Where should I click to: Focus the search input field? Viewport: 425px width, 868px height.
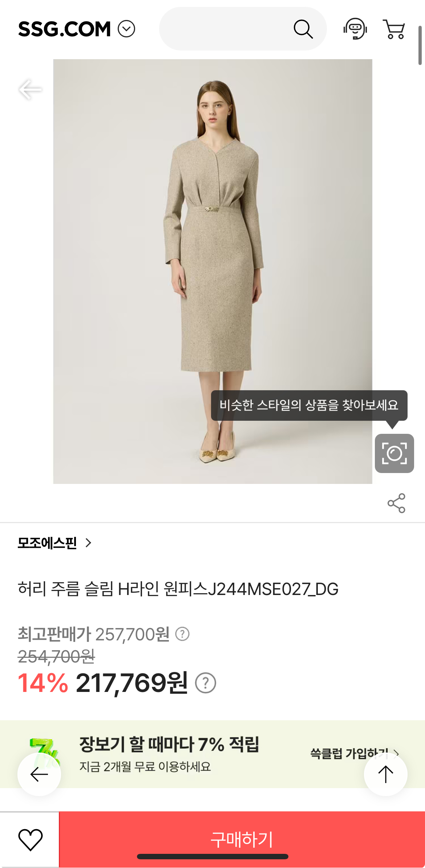click(x=225, y=29)
